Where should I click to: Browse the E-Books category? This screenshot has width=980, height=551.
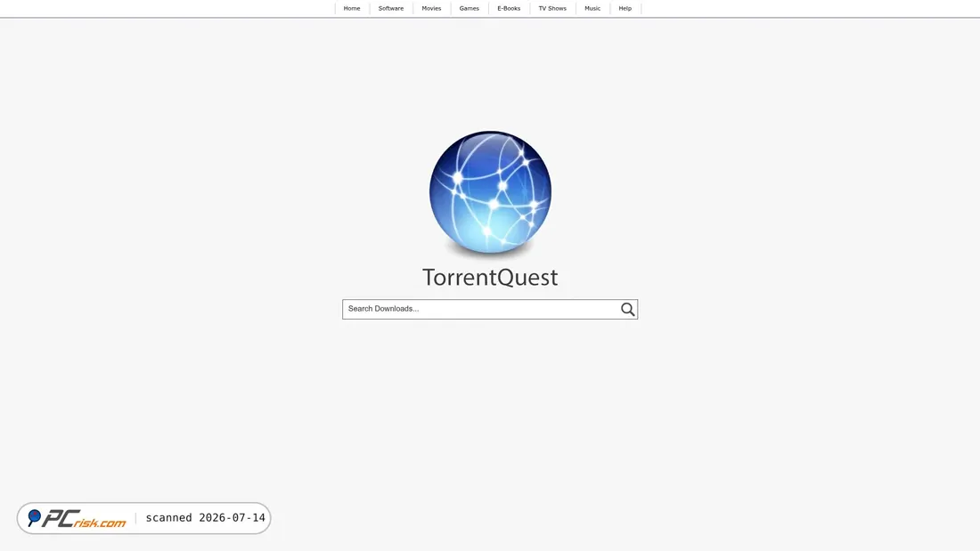(x=509, y=9)
